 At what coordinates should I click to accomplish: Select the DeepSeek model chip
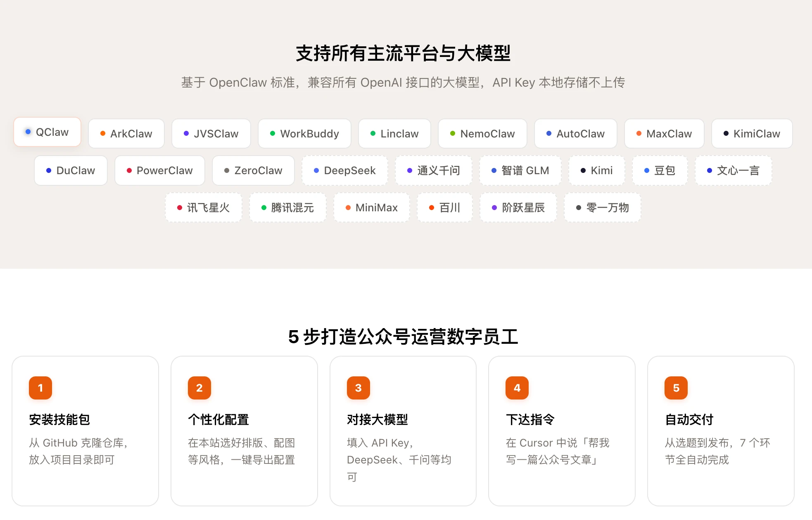pos(345,170)
